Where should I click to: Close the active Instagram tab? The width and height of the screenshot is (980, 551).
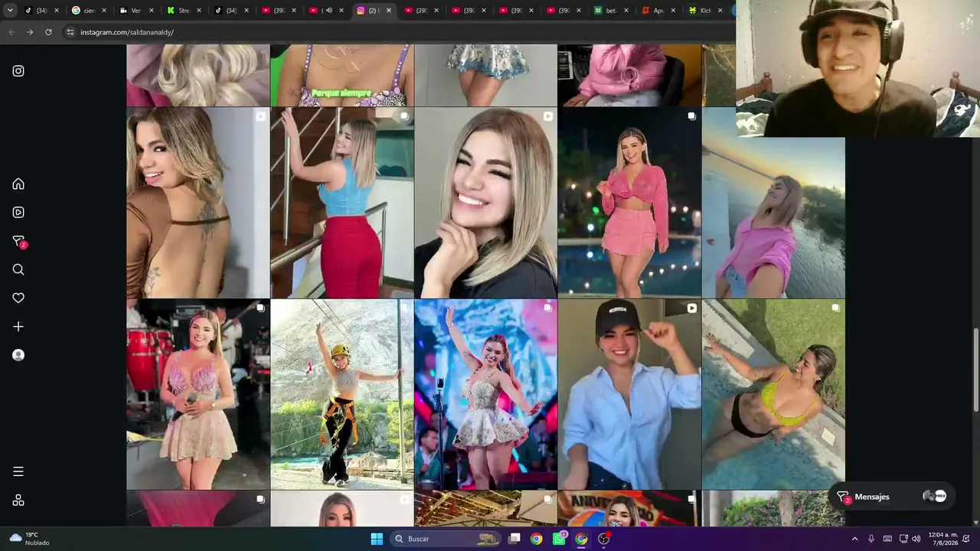(x=389, y=11)
